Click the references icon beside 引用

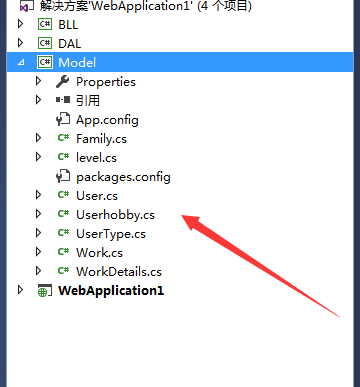pos(63,100)
